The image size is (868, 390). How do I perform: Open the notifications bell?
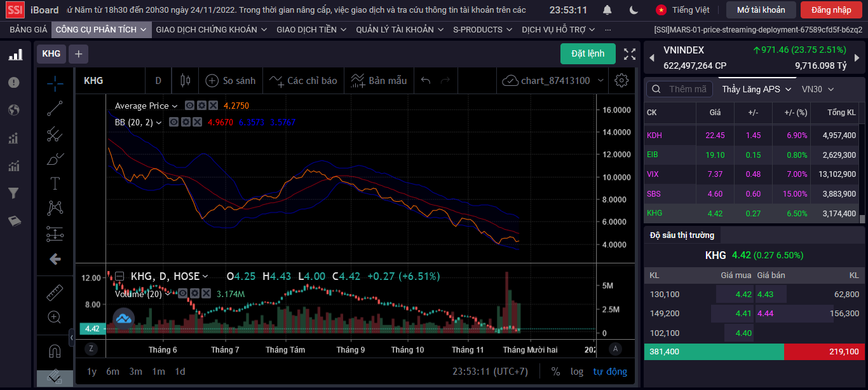607,10
